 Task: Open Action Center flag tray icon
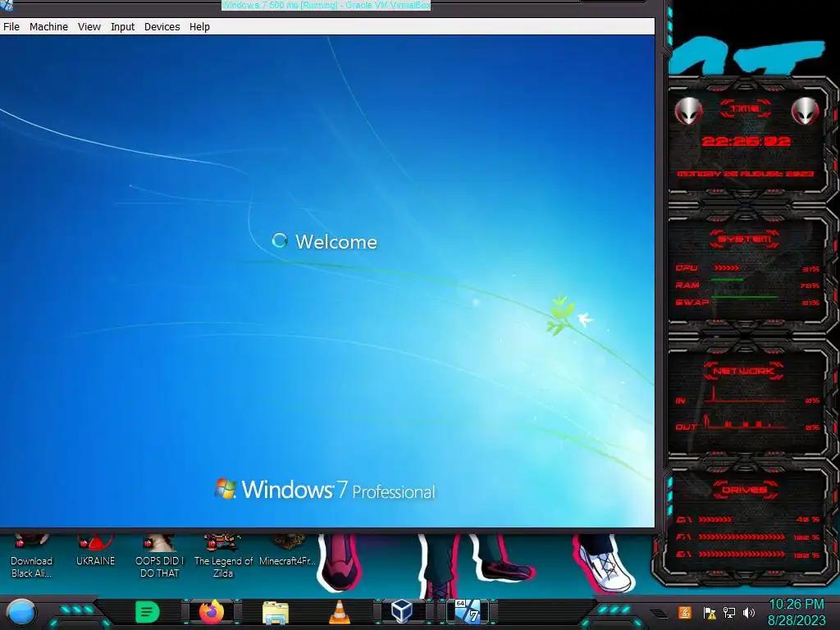click(710, 613)
